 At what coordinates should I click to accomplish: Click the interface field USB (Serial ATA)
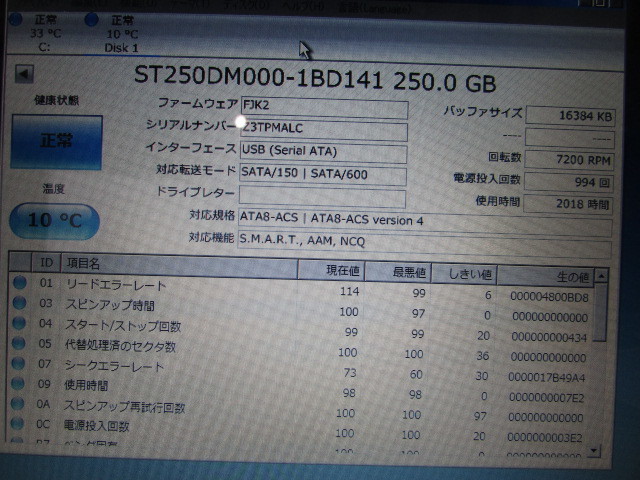click(323, 152)
